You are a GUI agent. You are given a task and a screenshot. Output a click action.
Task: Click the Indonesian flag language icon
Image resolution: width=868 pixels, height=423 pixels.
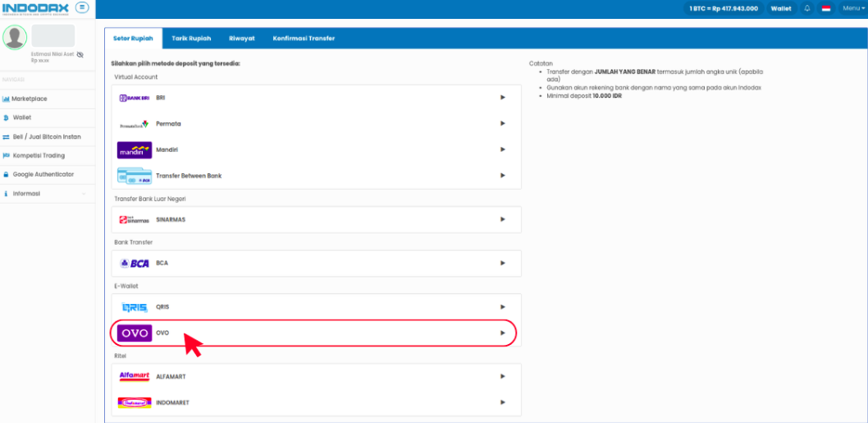tap(826, 9)
